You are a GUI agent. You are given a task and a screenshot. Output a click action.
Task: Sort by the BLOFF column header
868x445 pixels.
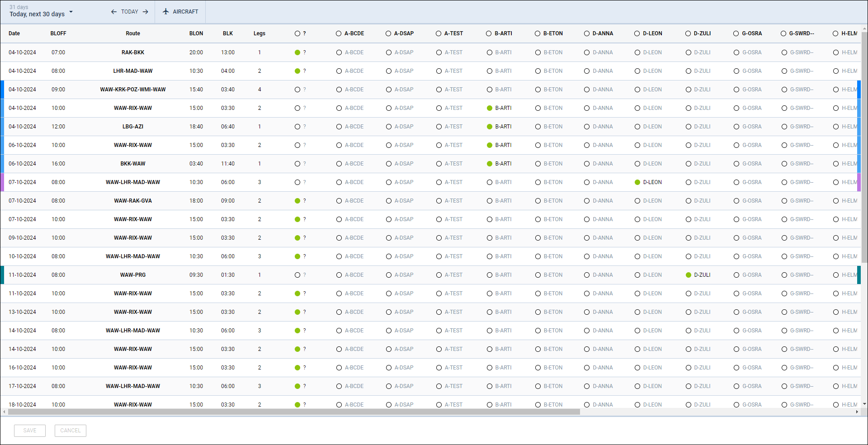pyautogui.click(x=58, y=33)
